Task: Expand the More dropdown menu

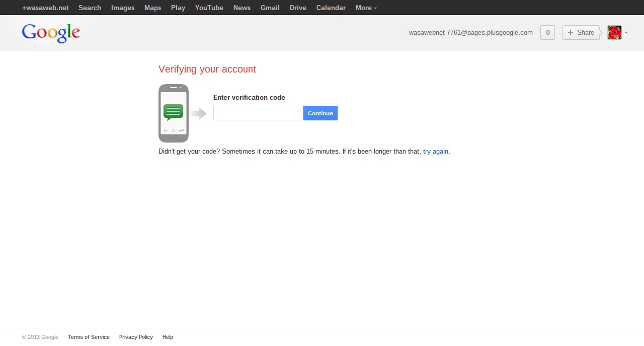Action: click(x=366, y=8)
